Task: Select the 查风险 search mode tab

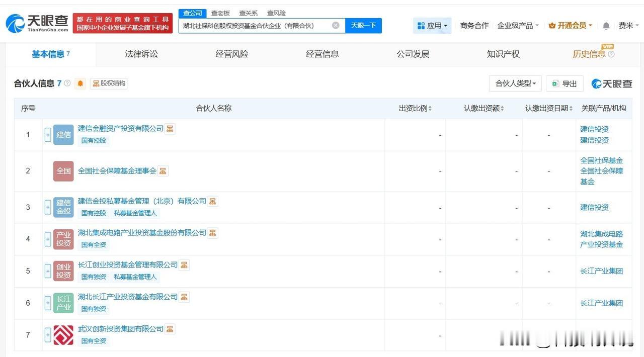Action: (x=276, y=13)
